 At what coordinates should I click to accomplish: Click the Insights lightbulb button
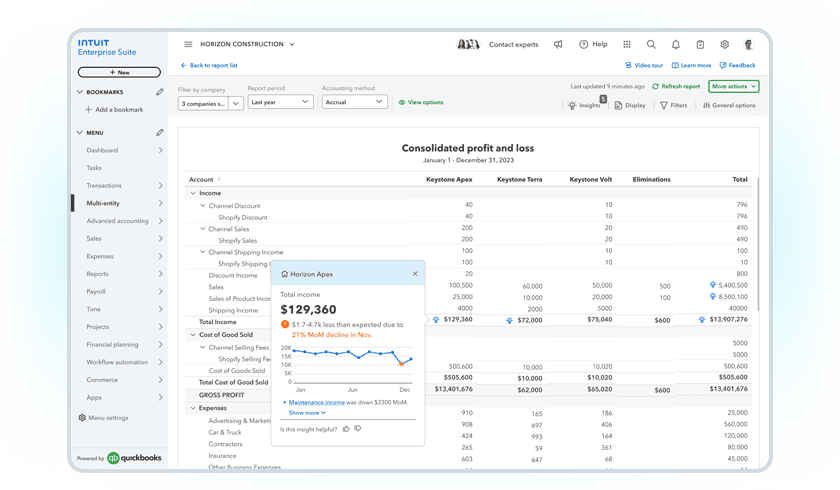coord(585,105)
